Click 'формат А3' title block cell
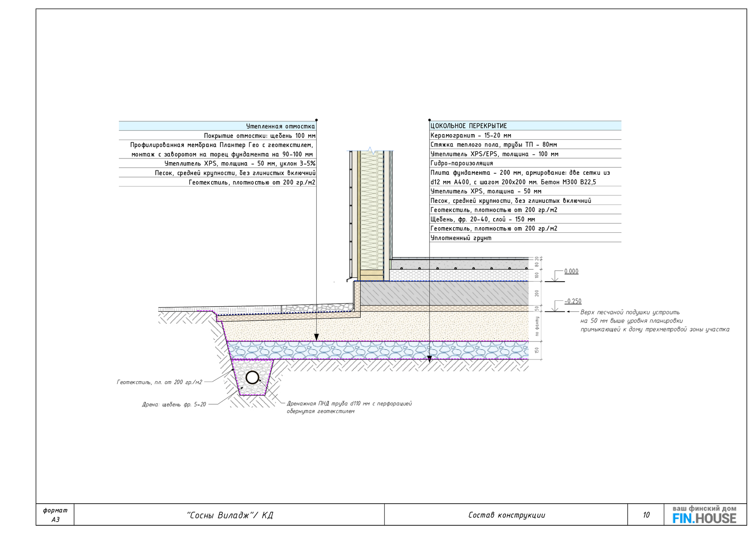Viewport: 756px width, 535px height. click(55, 515)
